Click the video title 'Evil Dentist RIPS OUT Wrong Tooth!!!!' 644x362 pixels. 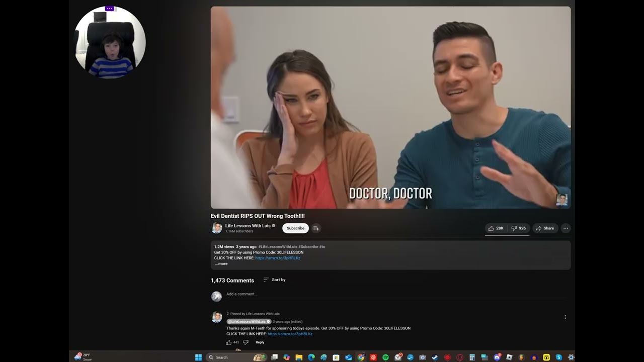point(258,216)
